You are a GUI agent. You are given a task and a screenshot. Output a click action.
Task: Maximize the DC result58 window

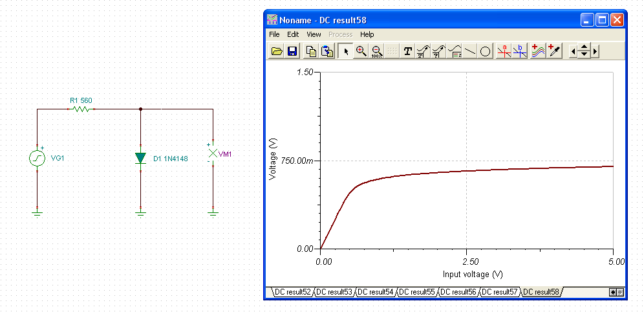602,19
